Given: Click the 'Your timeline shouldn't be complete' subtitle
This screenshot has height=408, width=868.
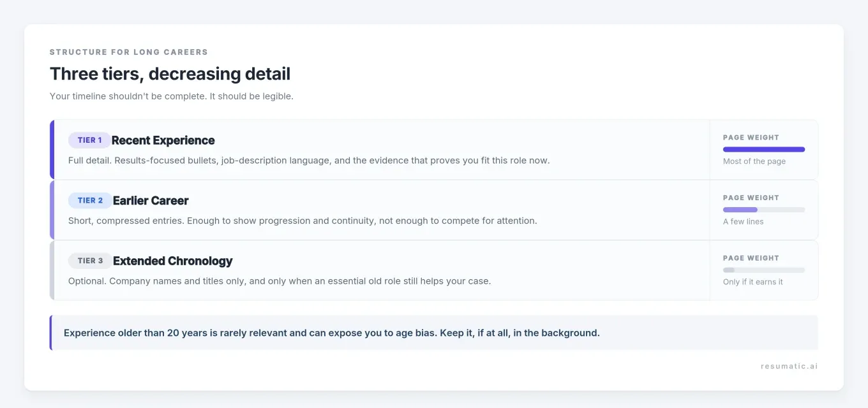Looking at the screenshot, I should (x=172, y=97).
